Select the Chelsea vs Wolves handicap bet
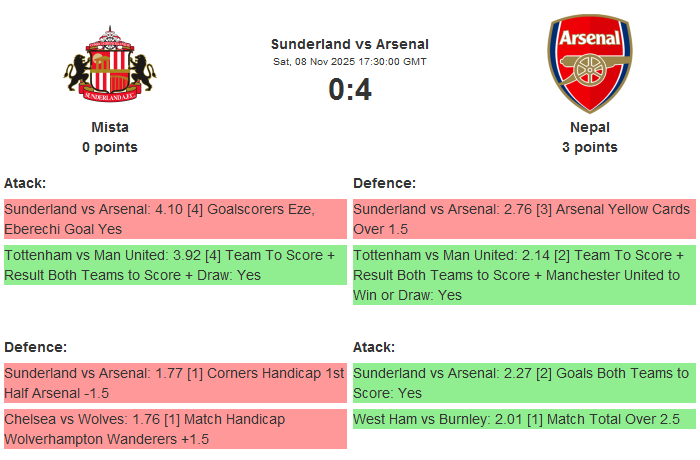The width and height of the screenshot is (700, 460). pos(175,429)
